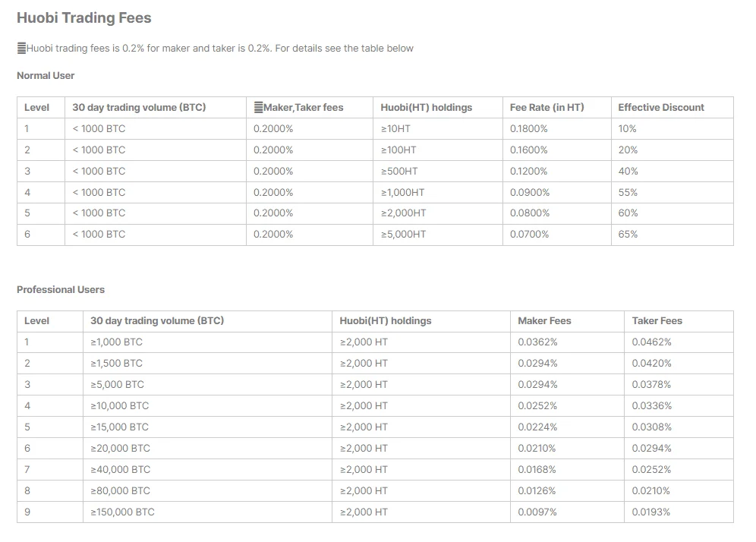Click the 0.0193% taker fee cell
Viewport: 756px width, 542px height.
pyautogui.click(x=651, y=512)
